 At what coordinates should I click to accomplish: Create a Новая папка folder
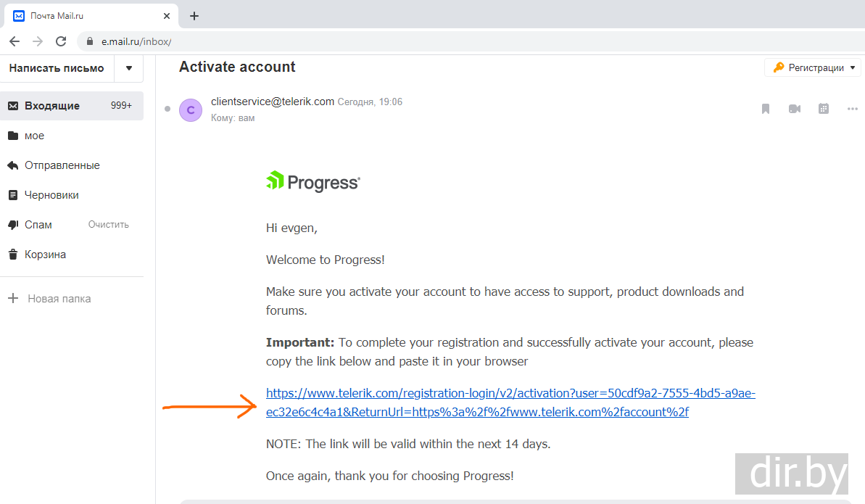point(72,299)
